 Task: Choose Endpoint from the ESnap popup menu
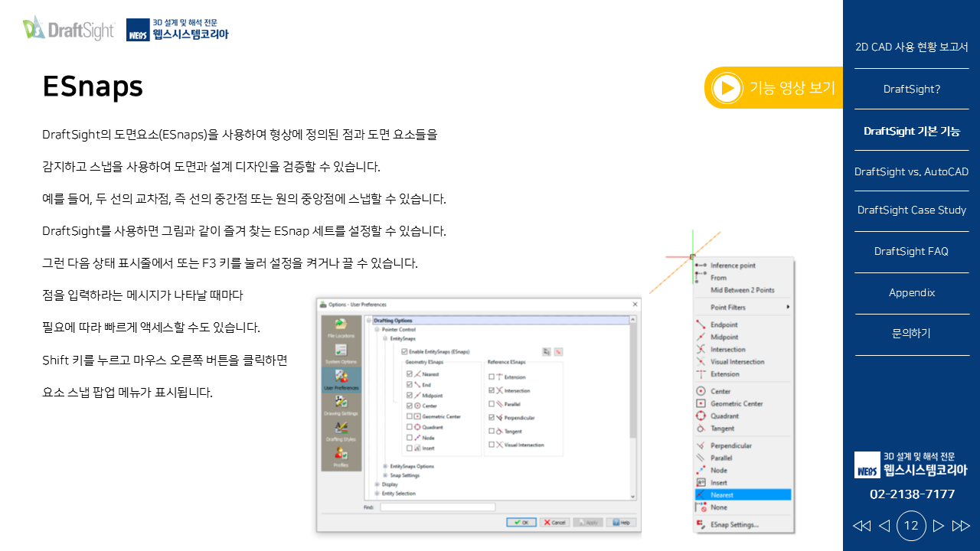743,324
